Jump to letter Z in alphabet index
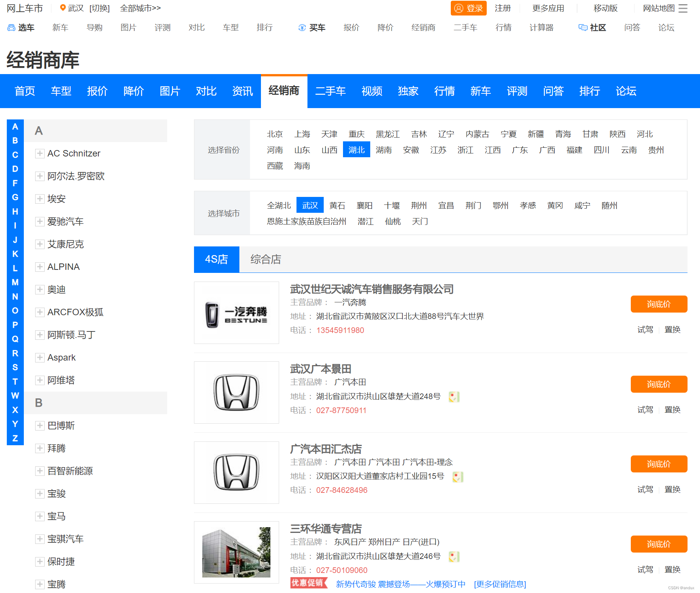The height and width of the screenshot is (593, 700). [x=15, y=438]
